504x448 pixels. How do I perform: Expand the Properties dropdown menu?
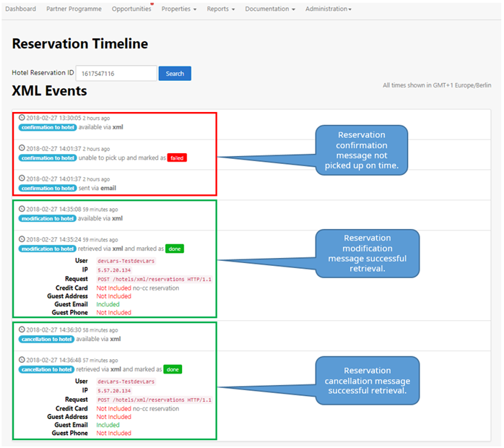pos(178,9)
